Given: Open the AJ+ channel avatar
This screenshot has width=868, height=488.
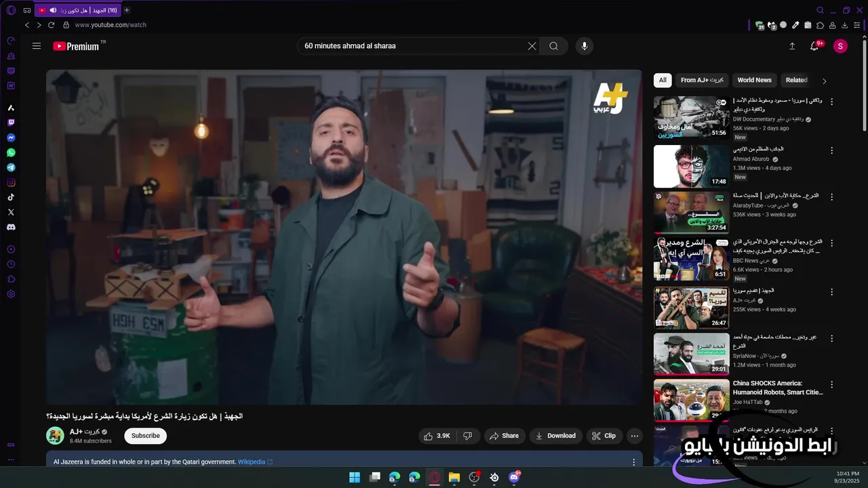Looking at the screenshot, I should (x=55, y=436).
